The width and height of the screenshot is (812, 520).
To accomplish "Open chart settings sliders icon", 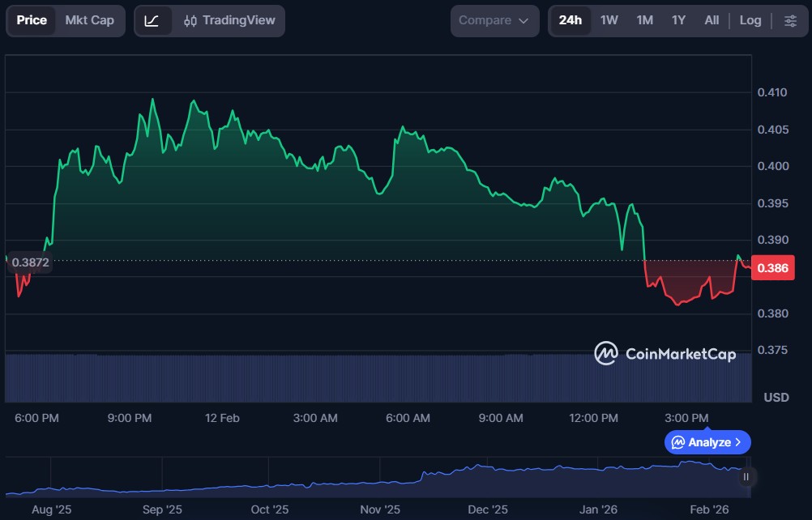I will click(790, 20).
